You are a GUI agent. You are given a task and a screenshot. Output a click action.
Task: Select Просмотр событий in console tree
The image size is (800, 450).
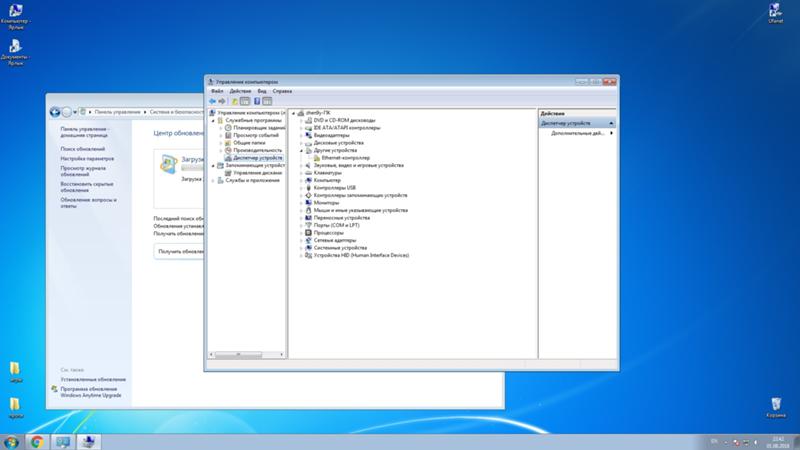pyautogui.click(x=256, y=136)
